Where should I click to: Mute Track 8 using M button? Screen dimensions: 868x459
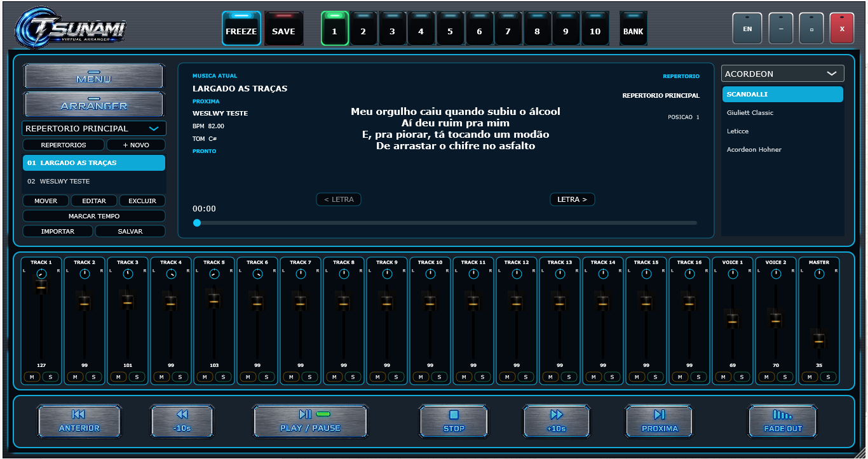(334, 376)
